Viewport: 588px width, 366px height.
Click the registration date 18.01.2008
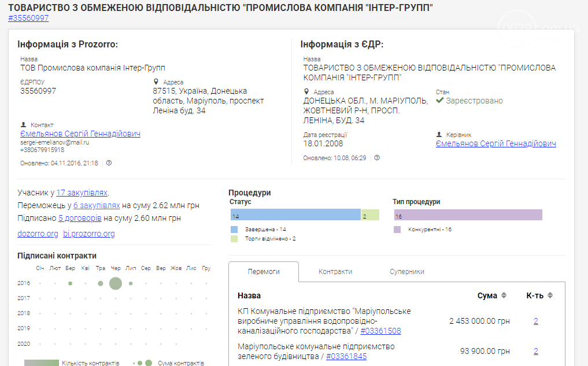tap(323, 143)
